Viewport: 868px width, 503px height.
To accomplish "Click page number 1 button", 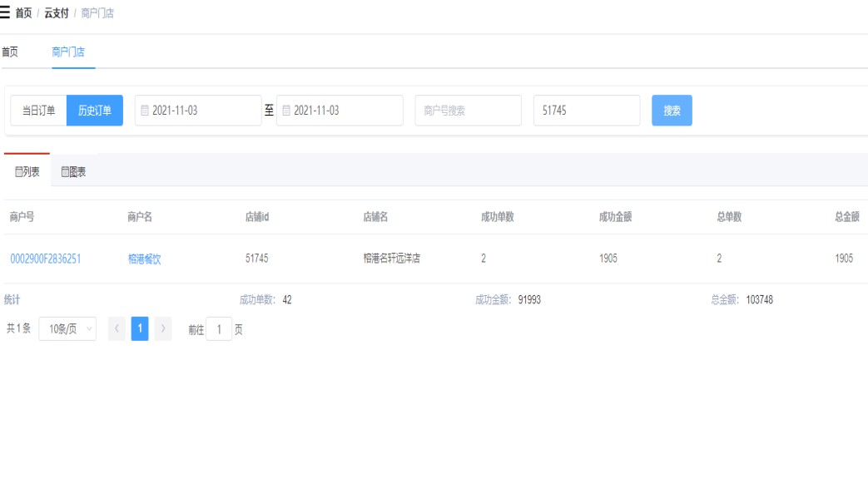I will click(140, 329).
